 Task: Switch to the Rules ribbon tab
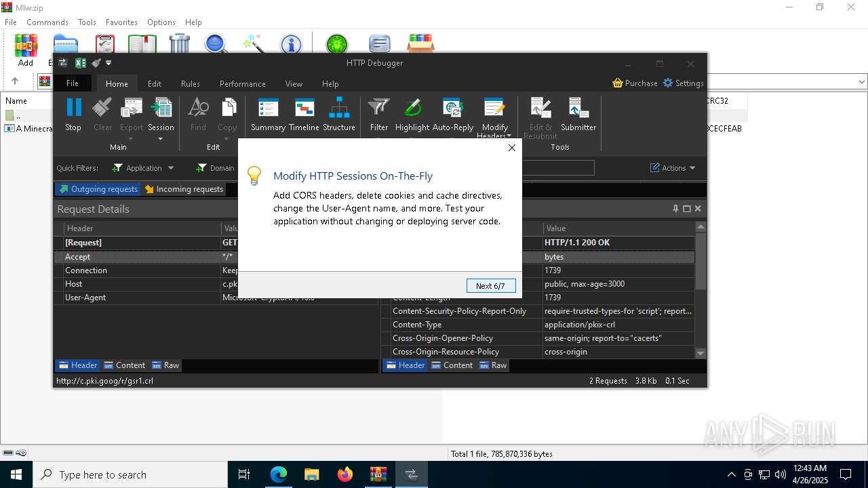191,83
